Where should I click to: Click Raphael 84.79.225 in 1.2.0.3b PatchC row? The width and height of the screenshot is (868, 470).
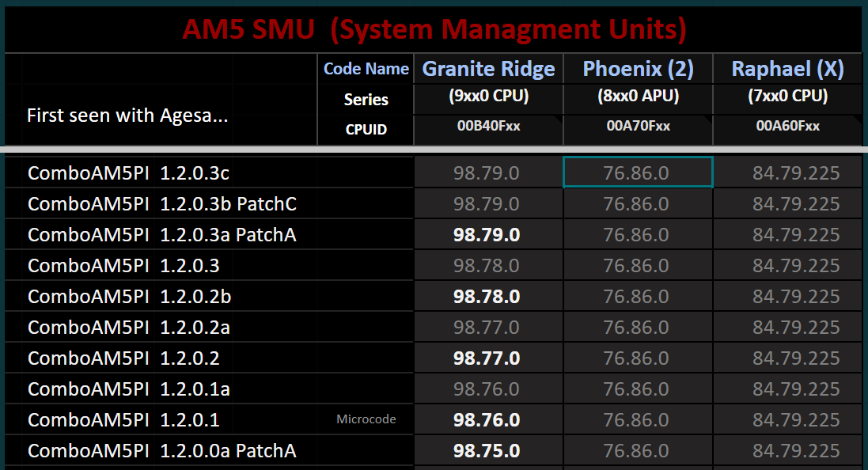(788, 203)
